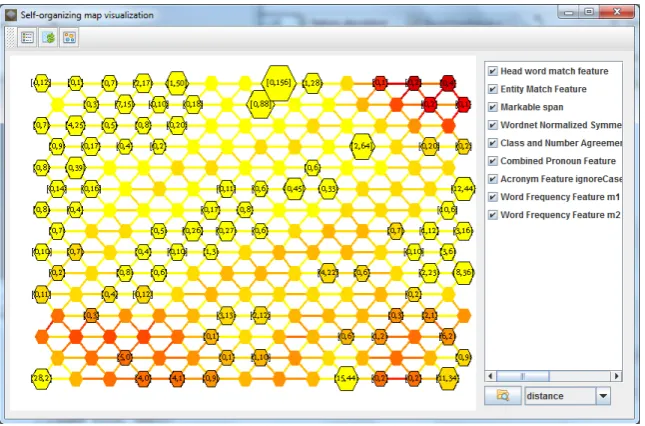This screenshot has height=426, width=645.
Task: Disable Word Frequency Feature m2
Action: pos(492,215)
